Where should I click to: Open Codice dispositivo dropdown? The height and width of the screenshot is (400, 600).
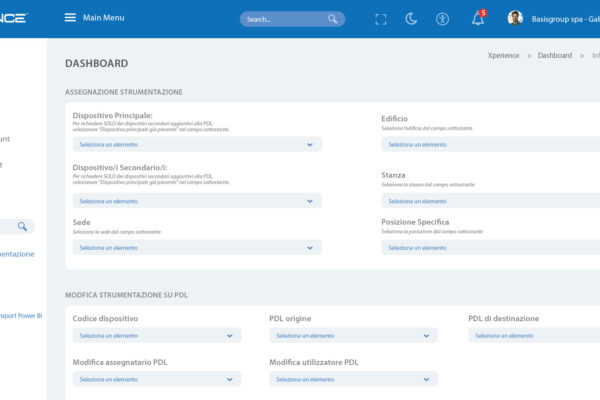(157, 335)
